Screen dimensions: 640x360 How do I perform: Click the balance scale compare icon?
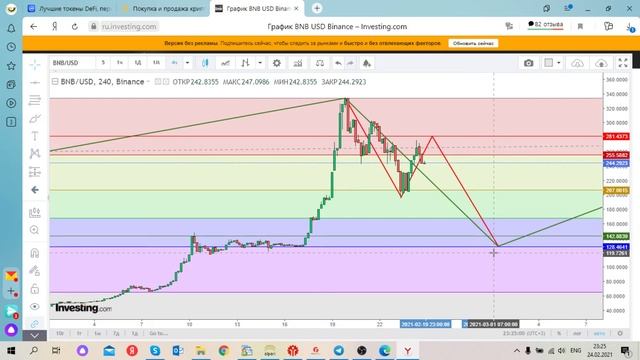point(320,63)
